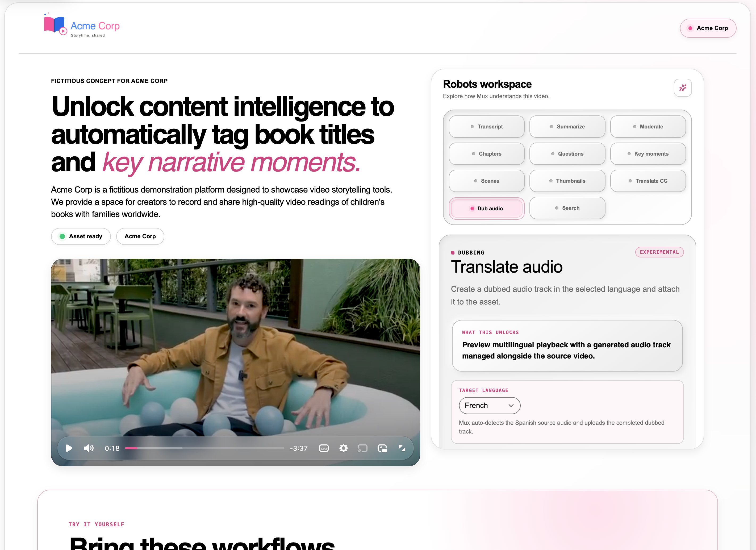Select the Translate CC tab
The height and width of the screenshot is (550, 756).
648,181
